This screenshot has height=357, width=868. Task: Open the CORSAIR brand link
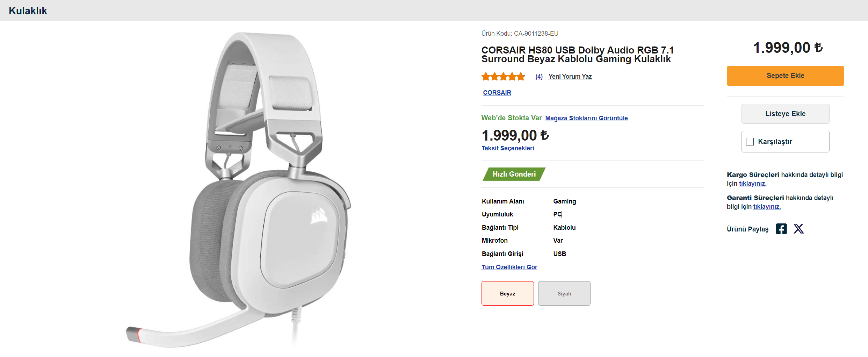(x=497, y=93)
